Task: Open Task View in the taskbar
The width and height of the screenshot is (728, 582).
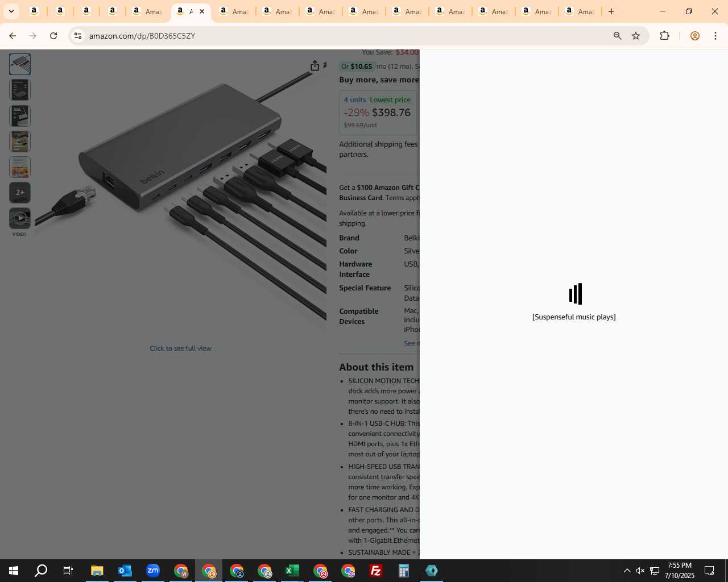Action: coord(68,571)
